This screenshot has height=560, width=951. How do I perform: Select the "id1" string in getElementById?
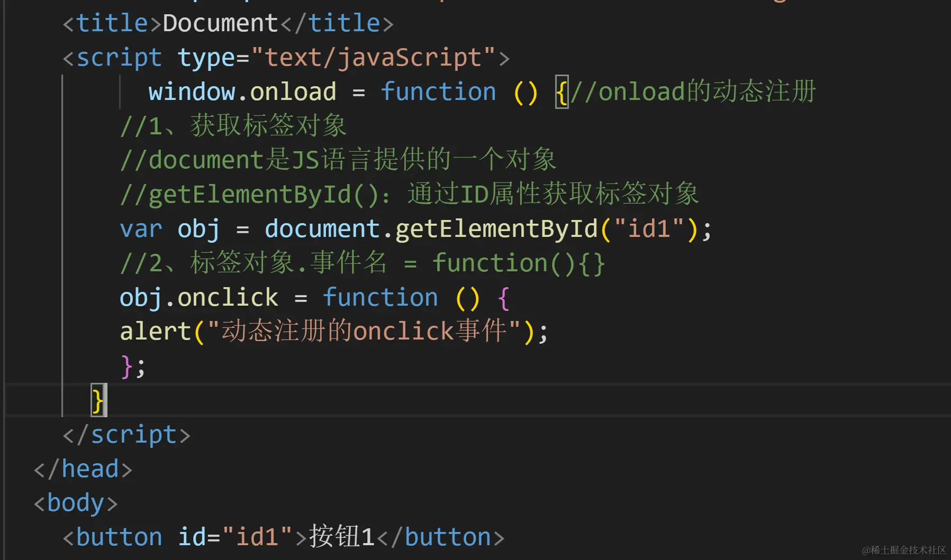click(x=649, y=229)
